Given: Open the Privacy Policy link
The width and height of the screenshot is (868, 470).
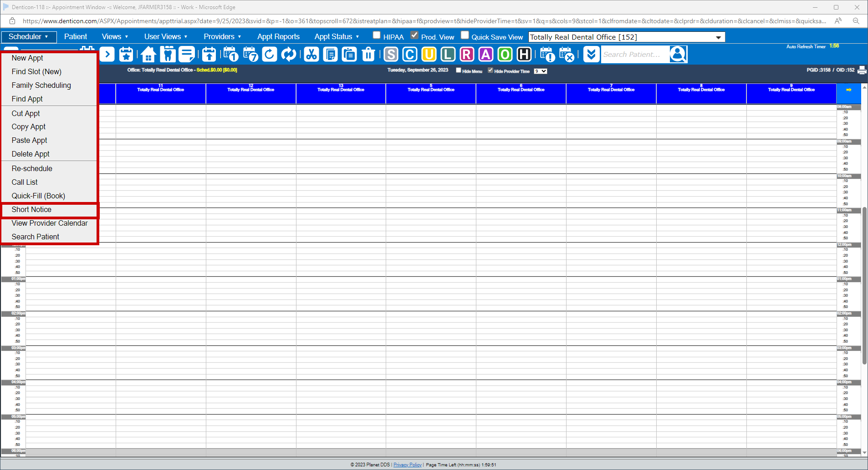Looking at the screenshot, I should (x=407, y=465).
